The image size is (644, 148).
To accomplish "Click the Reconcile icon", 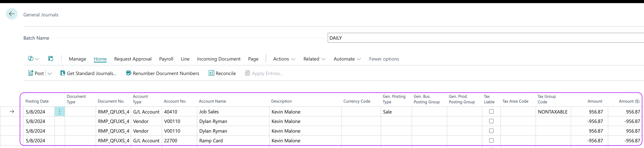I will (x=211, y=73).
